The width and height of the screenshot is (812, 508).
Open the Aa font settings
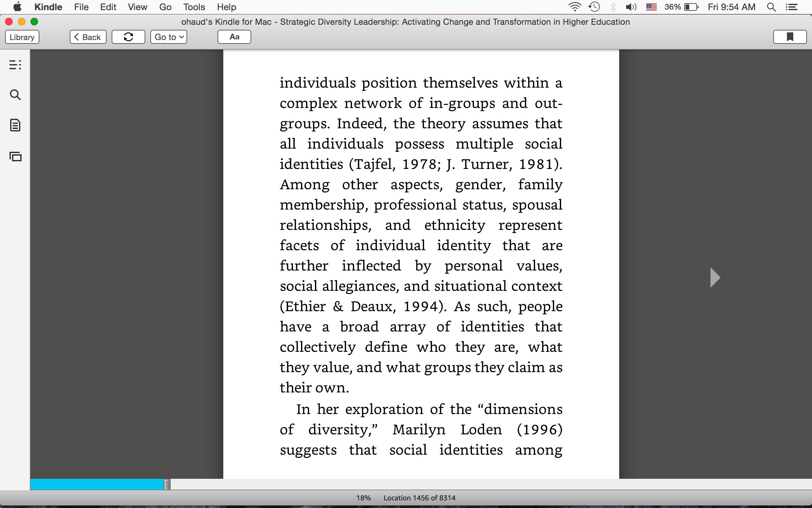click(234, 37)
